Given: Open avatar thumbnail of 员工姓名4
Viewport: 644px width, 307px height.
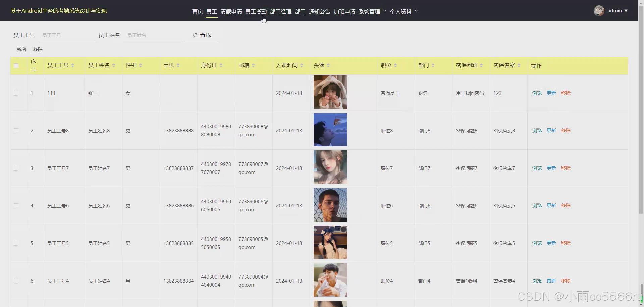Looking at the screenshot, I should [x=330, y=280].
